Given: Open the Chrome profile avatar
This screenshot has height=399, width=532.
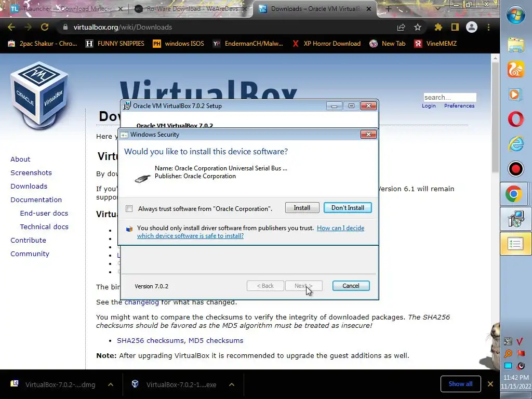Looking at the screenshot, I should (472, 27).
